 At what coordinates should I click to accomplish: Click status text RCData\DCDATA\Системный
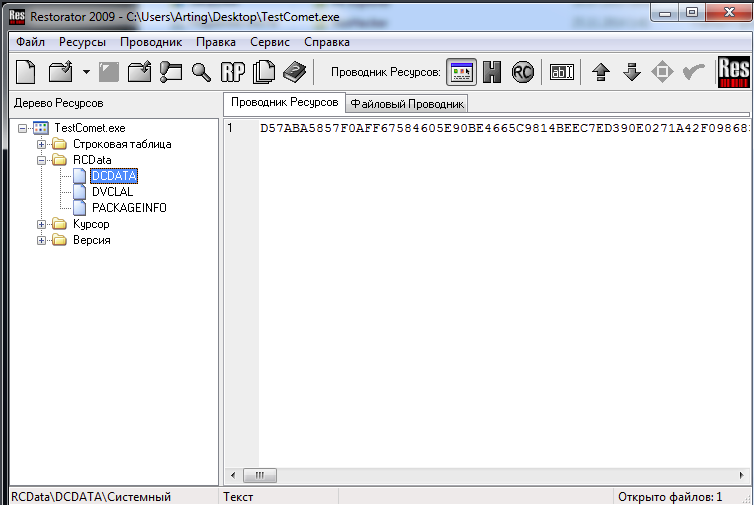(x=91, y=497)
